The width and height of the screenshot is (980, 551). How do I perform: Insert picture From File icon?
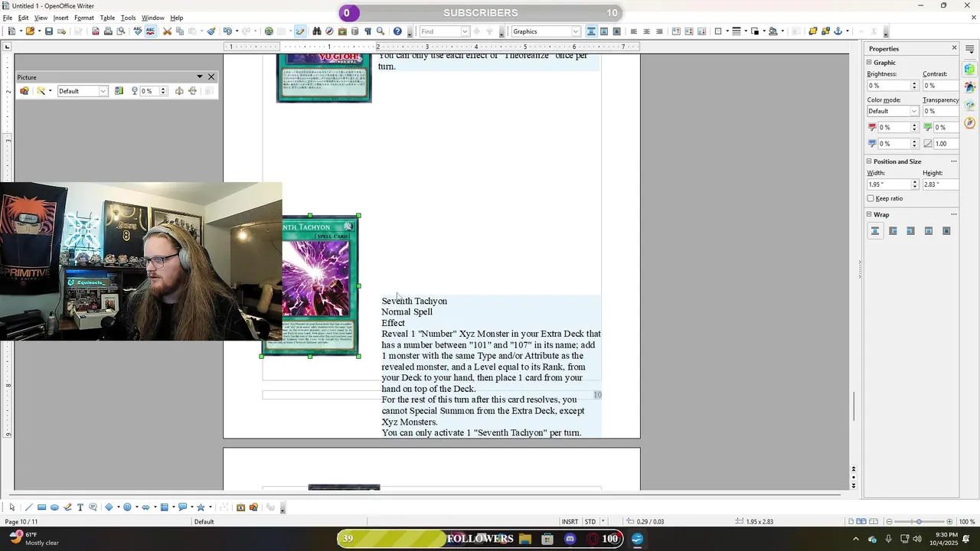coord(253,507)
